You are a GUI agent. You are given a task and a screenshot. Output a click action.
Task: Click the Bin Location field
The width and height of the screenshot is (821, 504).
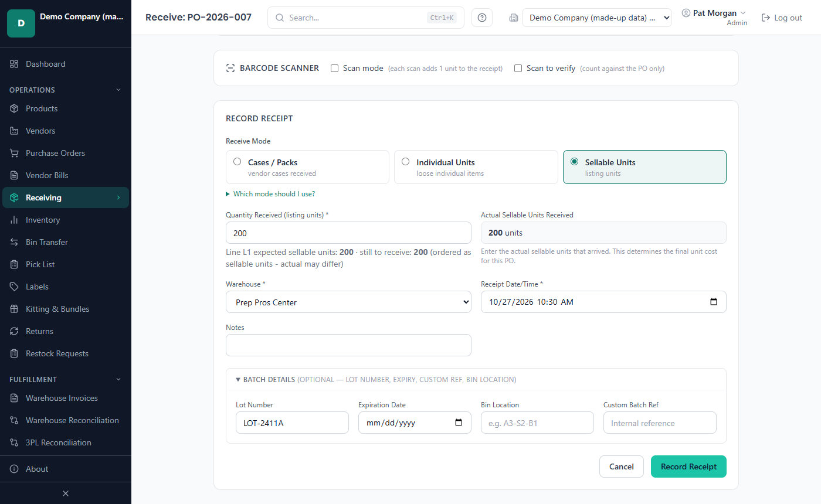537,423
